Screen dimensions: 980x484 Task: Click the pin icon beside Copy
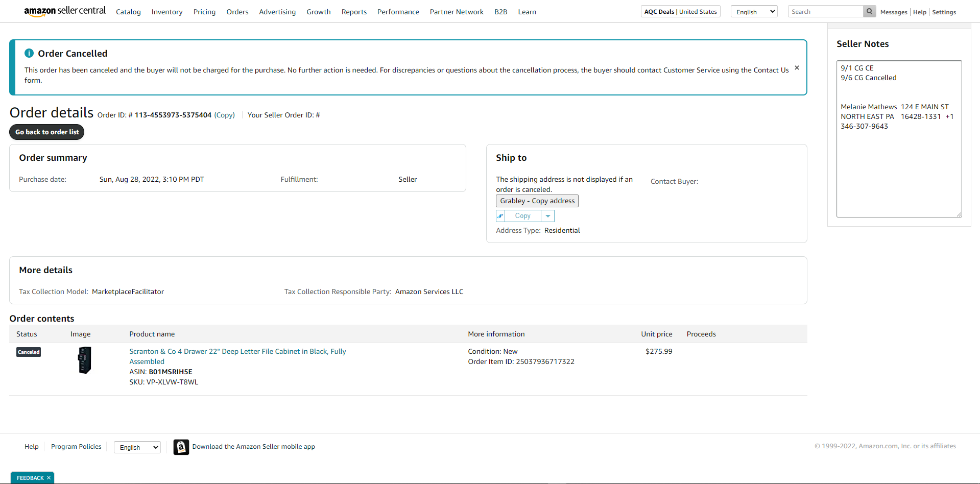click(x=500, y=216)
